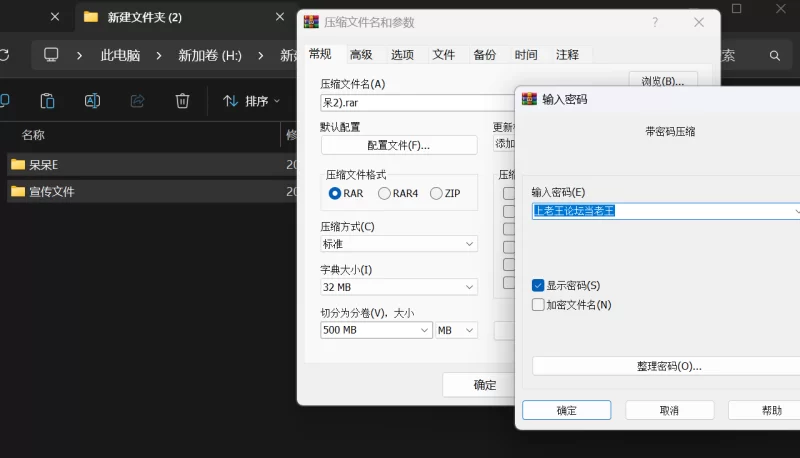The image size is (800, 458).
Task: Click the rename icon in Explorer toolbar
Action: (92, 101)
